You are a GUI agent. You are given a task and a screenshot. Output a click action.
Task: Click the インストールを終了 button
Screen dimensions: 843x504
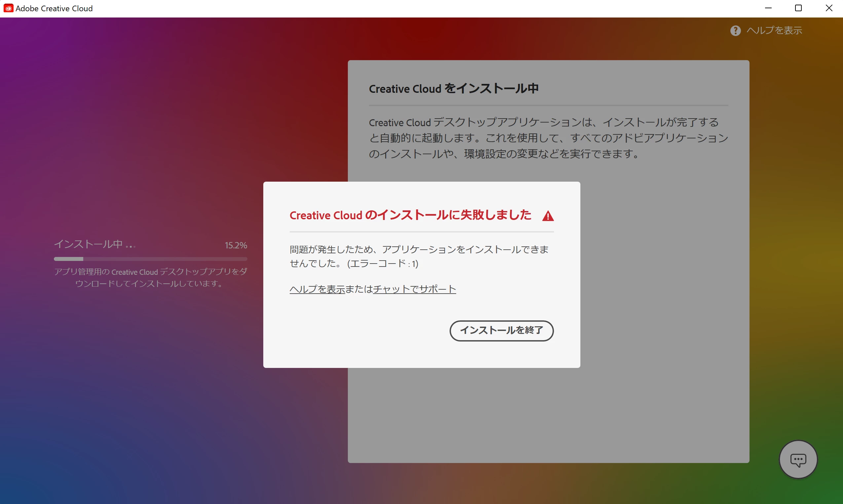coord(501,331)
